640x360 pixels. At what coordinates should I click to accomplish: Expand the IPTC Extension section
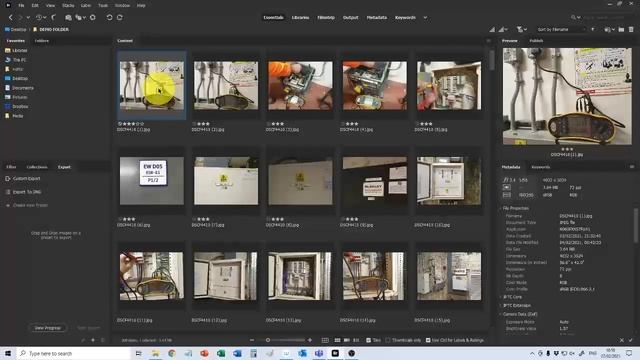point(516,305)
